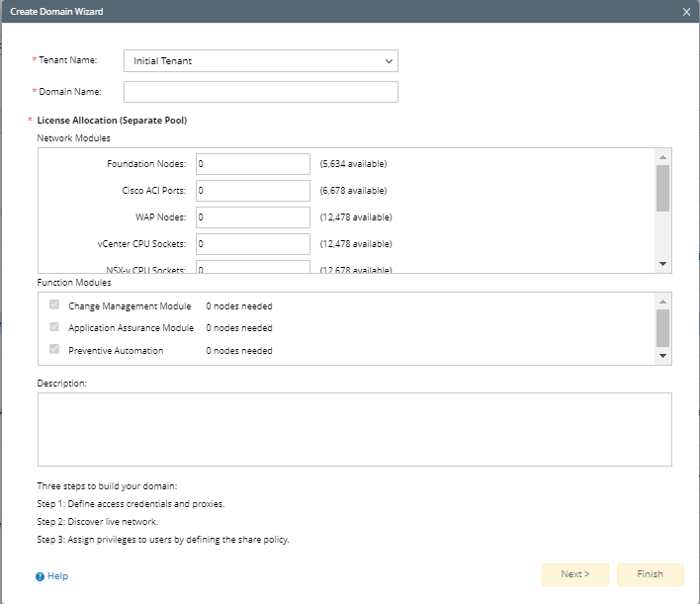Focus the Domain Name text field
This screenshot has height=604, width=700.
point(260,92)
